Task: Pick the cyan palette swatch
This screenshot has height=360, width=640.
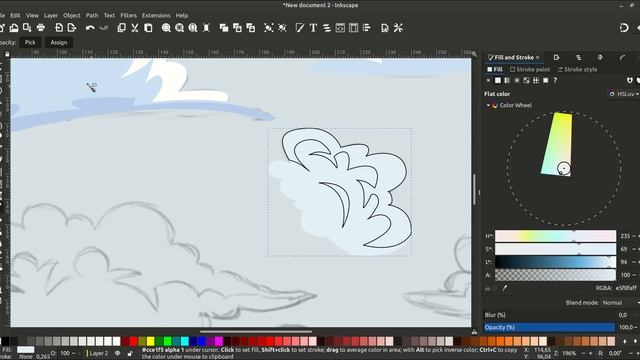Action: pyautogui.click(x=184, y=341)
